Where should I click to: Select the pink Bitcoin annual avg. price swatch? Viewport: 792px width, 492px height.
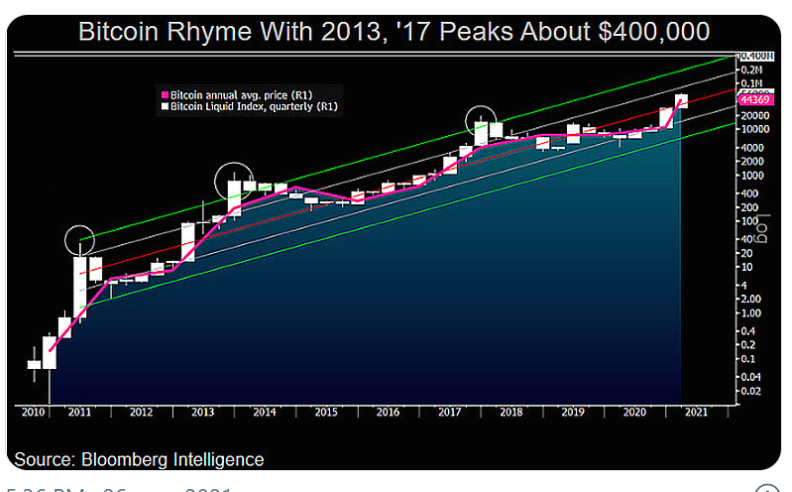pyautogui.click(x=164, y=95)
